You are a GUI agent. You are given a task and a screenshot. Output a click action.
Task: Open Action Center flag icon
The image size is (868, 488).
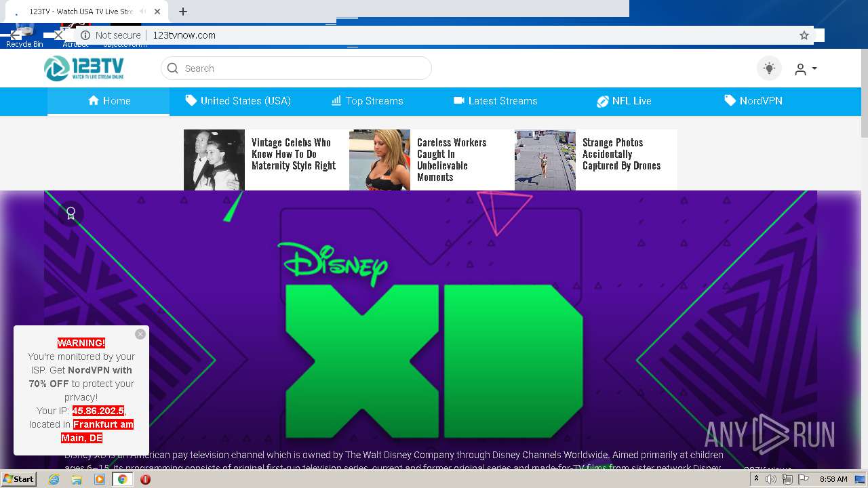pos(803,479)
